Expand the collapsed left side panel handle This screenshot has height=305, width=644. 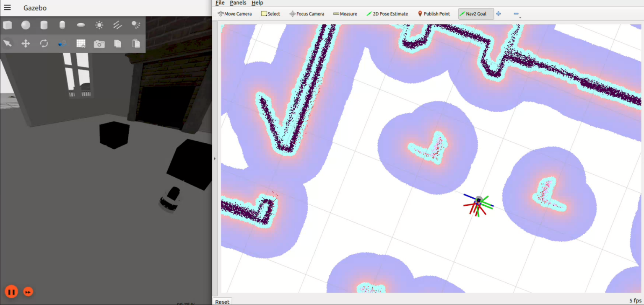[x=215, y=158]
